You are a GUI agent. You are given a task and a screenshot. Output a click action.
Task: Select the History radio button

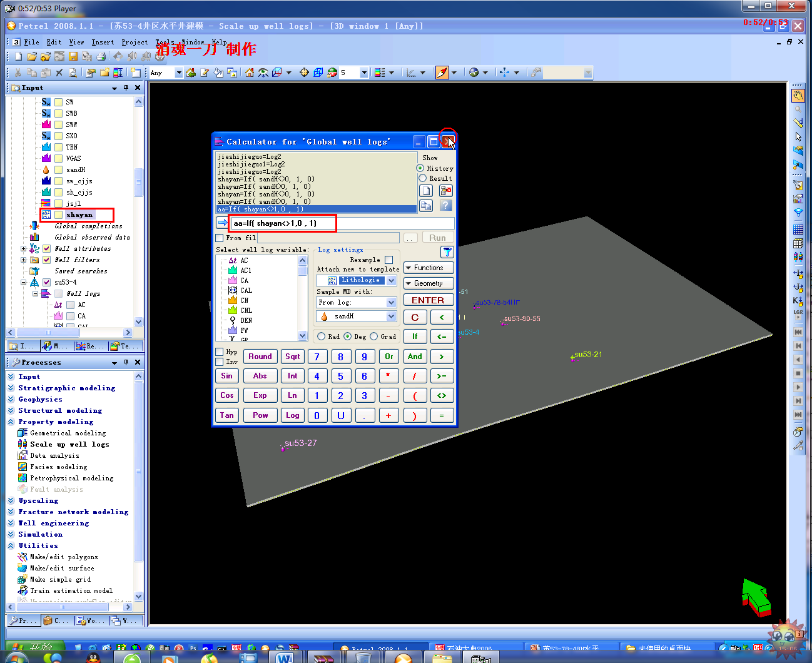point(420,168)
